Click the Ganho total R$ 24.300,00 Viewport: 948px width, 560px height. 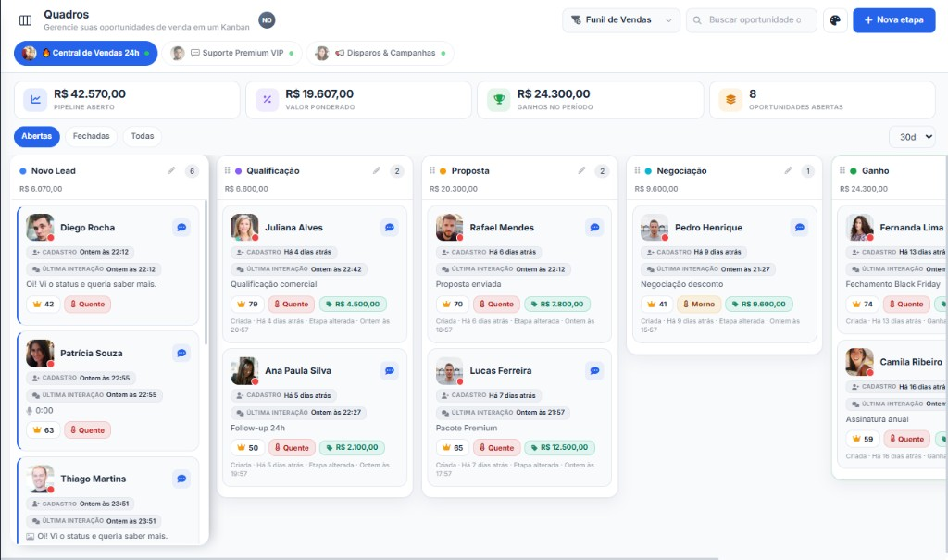point(864,189)
